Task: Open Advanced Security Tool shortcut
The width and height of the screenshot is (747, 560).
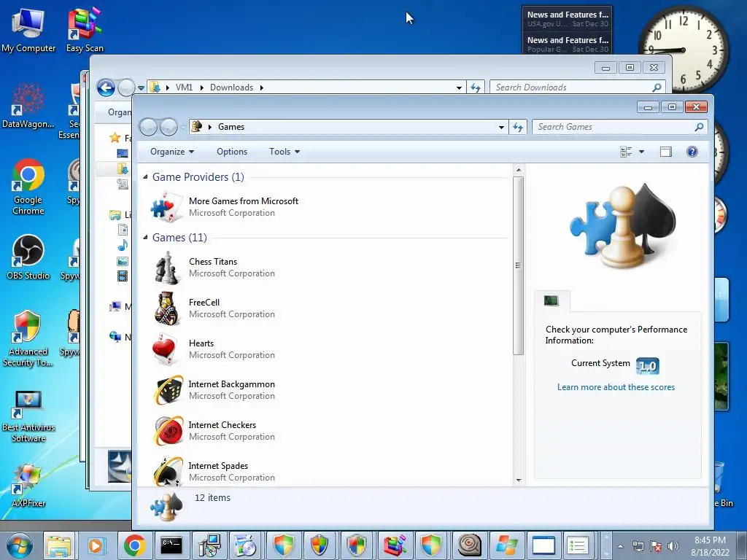Action: (28, 338)
